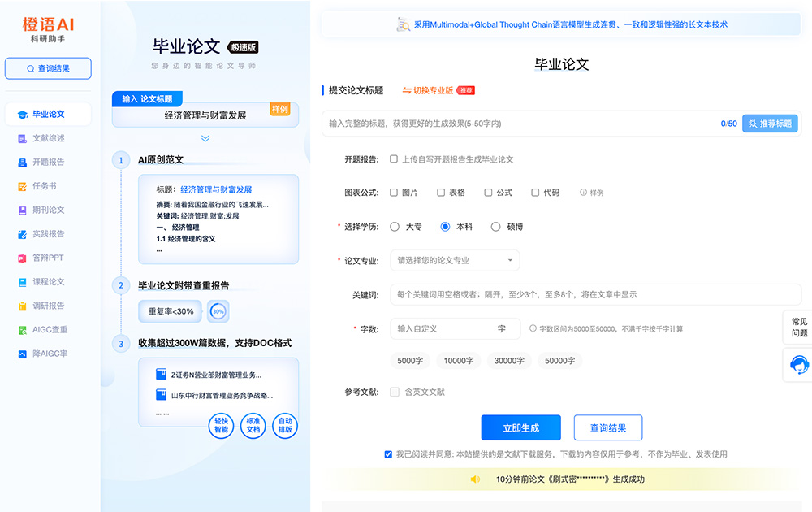Focus the 输入自定义 word count field
Image resolution: width=812 pixels, height=512 pixels.
(455, 328)
